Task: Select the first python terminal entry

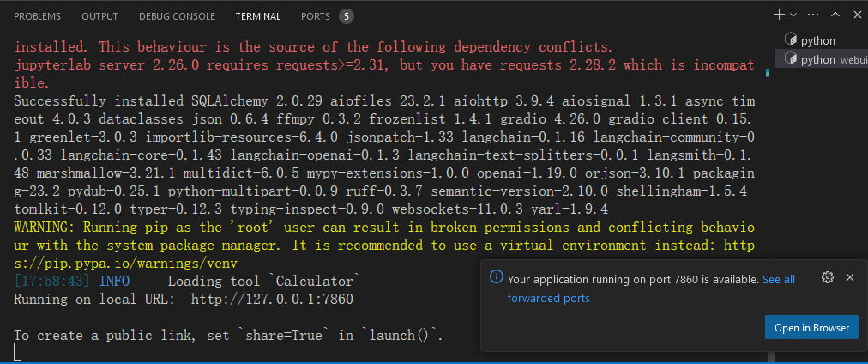Action: pos(817,40)
